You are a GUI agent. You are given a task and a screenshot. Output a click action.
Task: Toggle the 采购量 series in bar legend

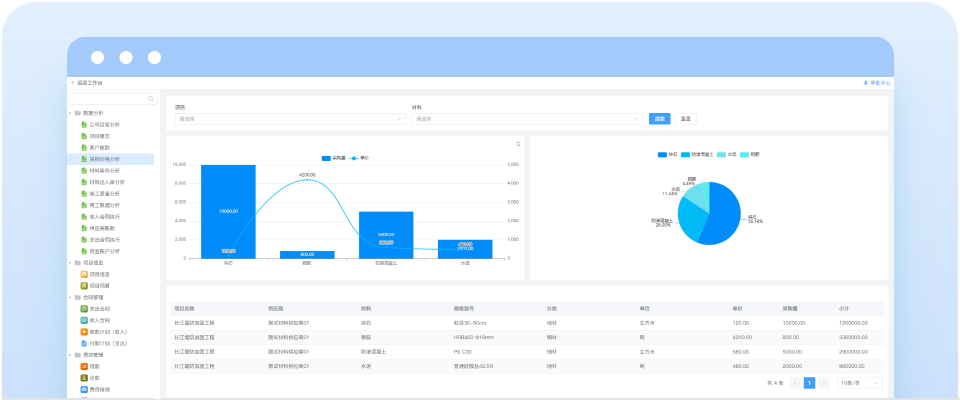[334, 158]
